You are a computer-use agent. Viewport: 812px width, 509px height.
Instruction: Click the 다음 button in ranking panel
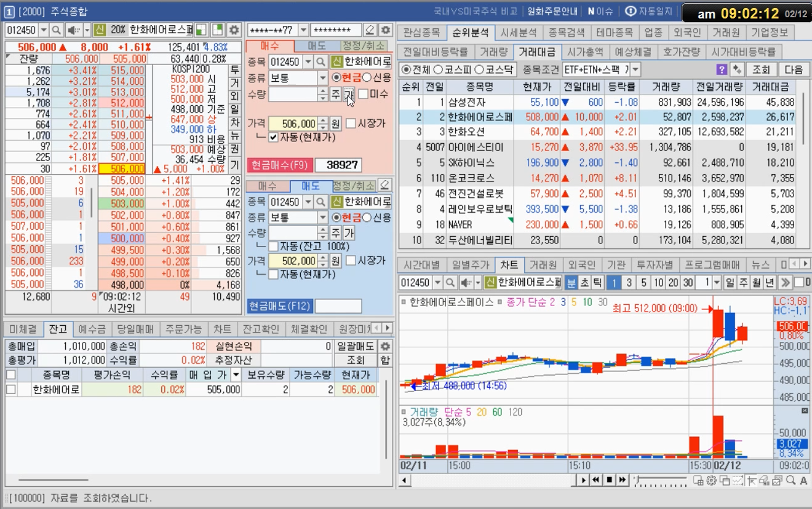[x=794, y=69]
